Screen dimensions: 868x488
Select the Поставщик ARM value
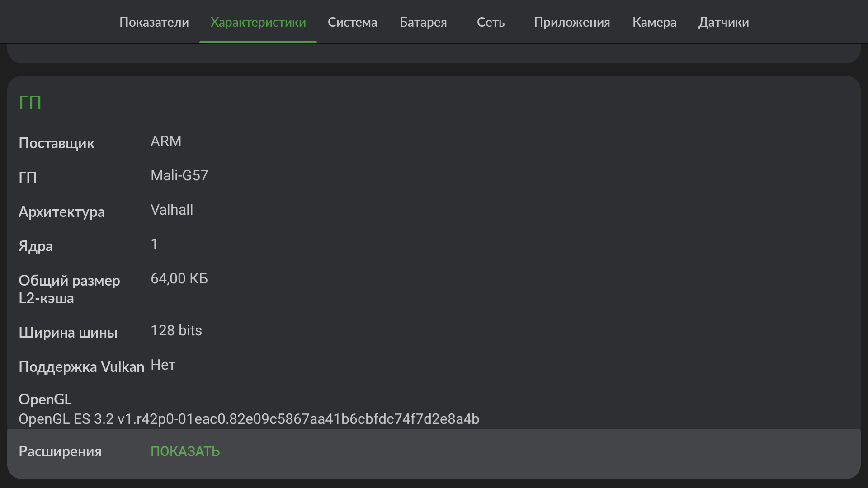(166, 141)
